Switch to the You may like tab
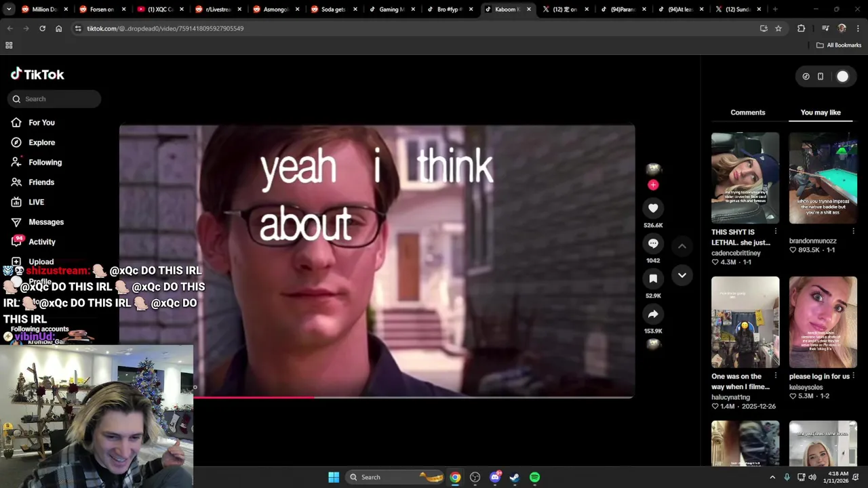The image size is (868, 488). 821,113
